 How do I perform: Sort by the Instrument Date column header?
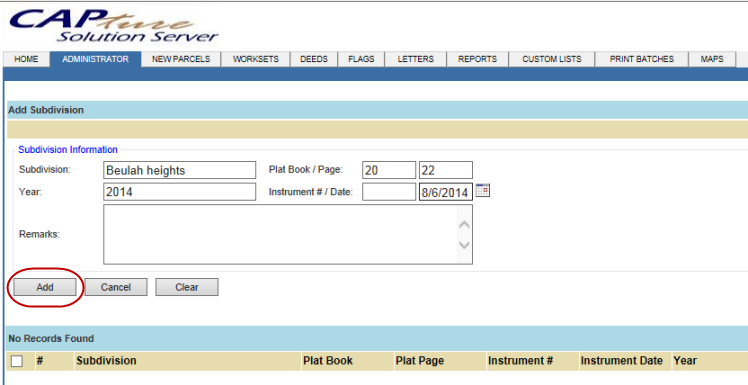(x=622, y=361)
